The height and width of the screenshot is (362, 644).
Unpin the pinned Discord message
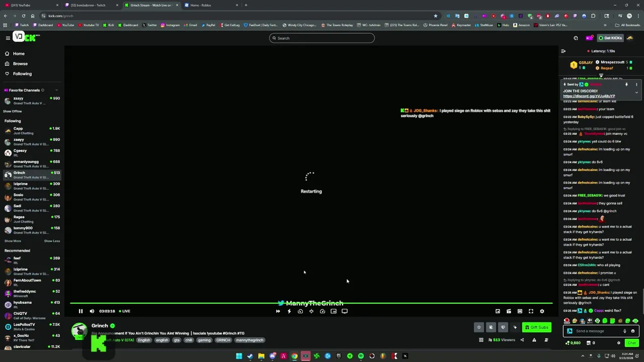[x=626, y=84]
